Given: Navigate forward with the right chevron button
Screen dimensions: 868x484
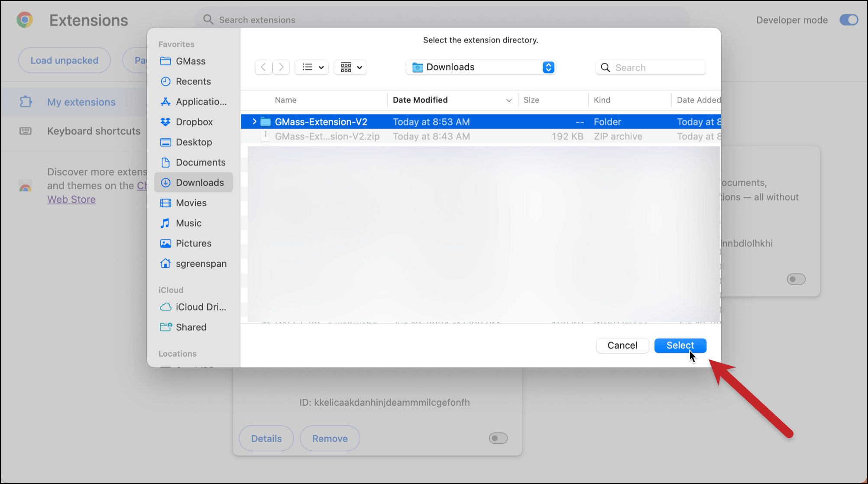Looking at the screenshot, I should pyautogui.click(x=281, y=67).
